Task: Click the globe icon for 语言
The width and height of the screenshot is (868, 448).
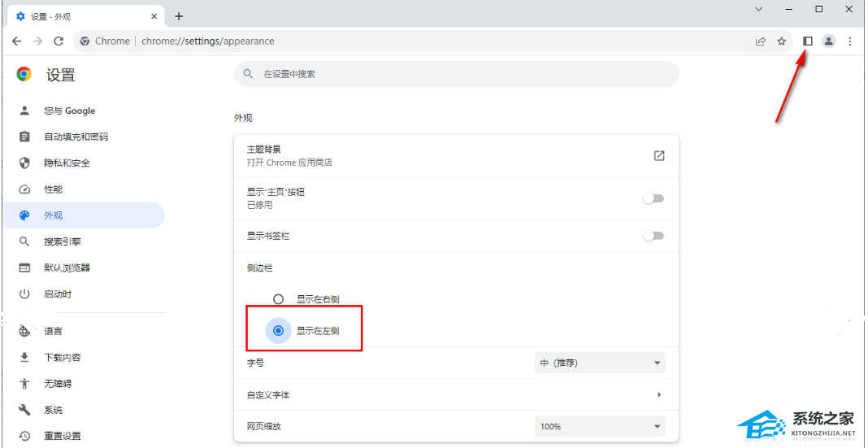Action: coord(24,331)
